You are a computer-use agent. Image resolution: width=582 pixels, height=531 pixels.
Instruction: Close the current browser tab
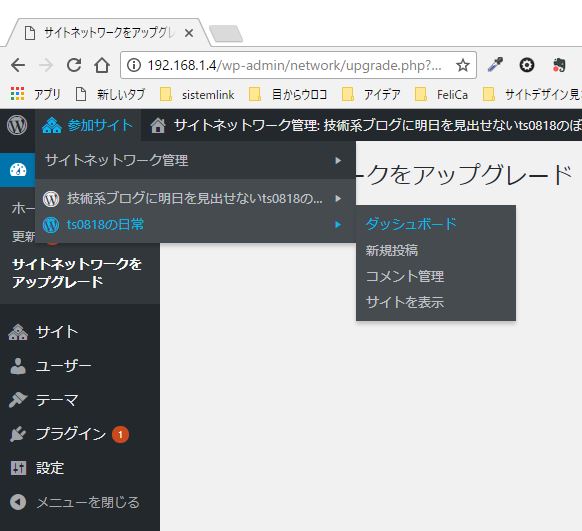coord(189,33)
